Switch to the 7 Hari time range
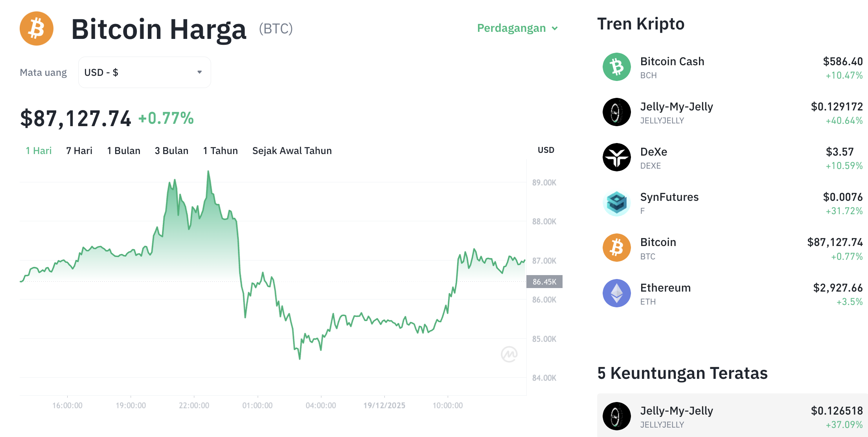This screenshot has height=437, width=868. coord(79,151)
